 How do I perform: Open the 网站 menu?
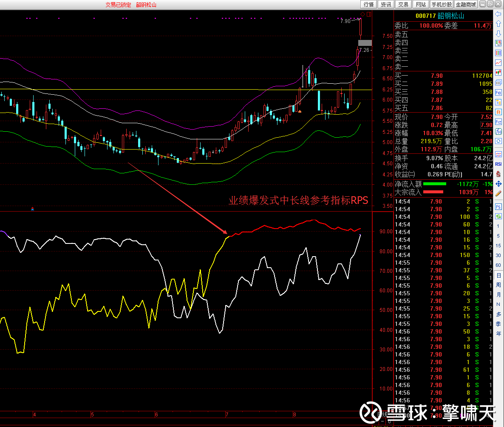pyautogui.click(x=421, y=5)
